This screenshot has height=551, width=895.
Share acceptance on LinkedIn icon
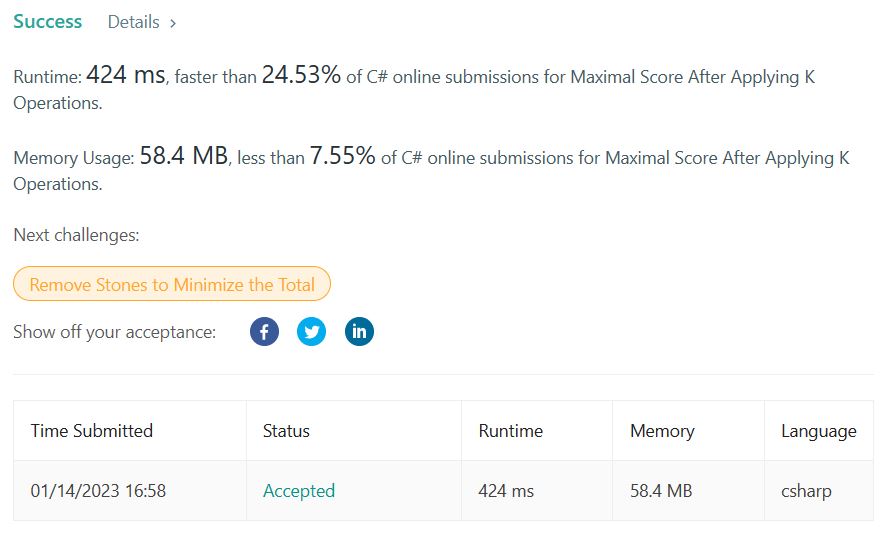click(x=360, y=332)
